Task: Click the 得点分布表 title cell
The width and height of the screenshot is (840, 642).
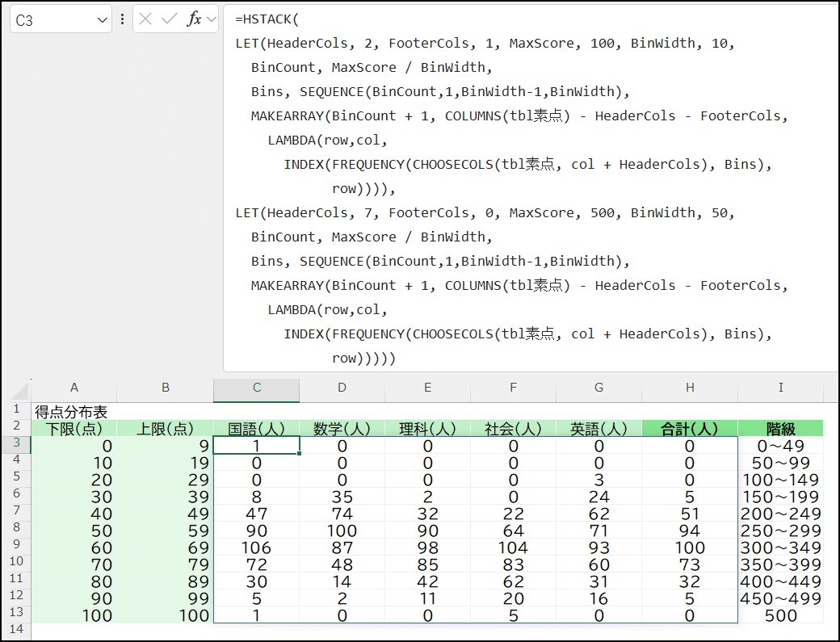Action: [74, 412]
